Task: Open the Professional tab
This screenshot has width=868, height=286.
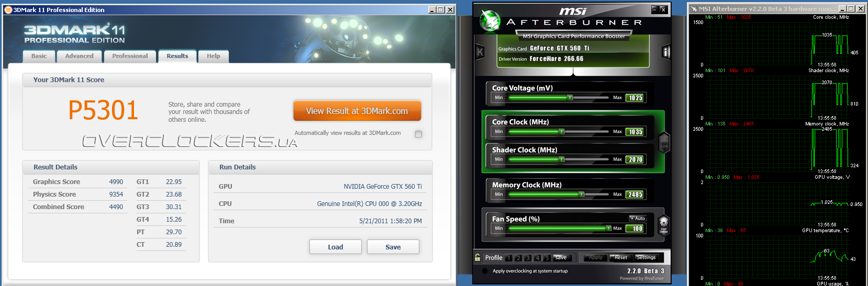Action: point(130,56)
